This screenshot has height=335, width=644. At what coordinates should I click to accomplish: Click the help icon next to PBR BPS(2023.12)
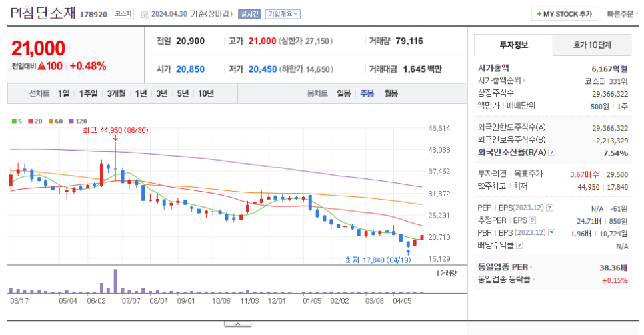(551, 233)
